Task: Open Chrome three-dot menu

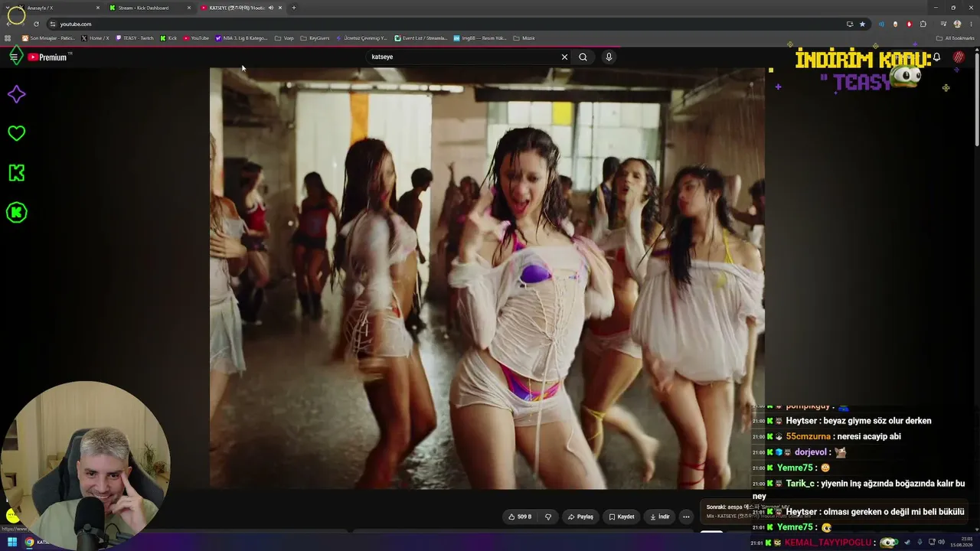Action: tap(970, 24)
